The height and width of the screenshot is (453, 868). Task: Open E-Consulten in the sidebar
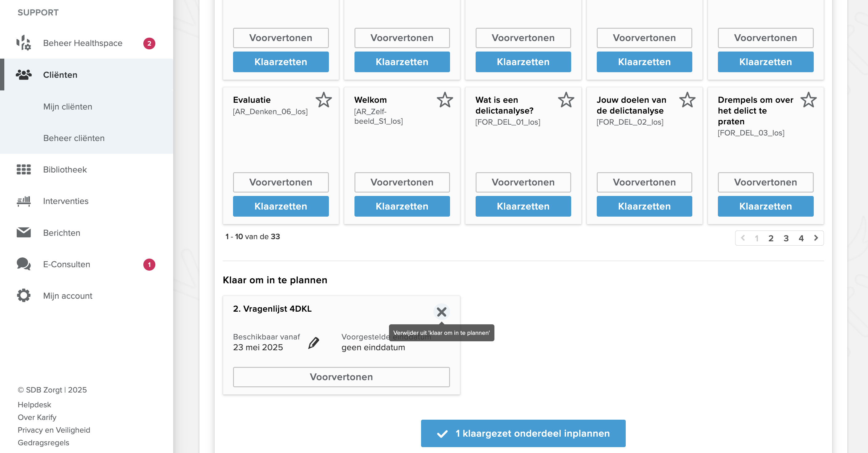67,264
